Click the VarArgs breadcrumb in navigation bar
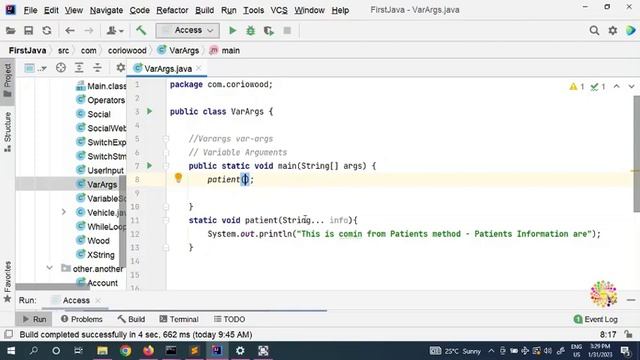The image size is (640, 360). pyautogui.click(x=179, y=51)
